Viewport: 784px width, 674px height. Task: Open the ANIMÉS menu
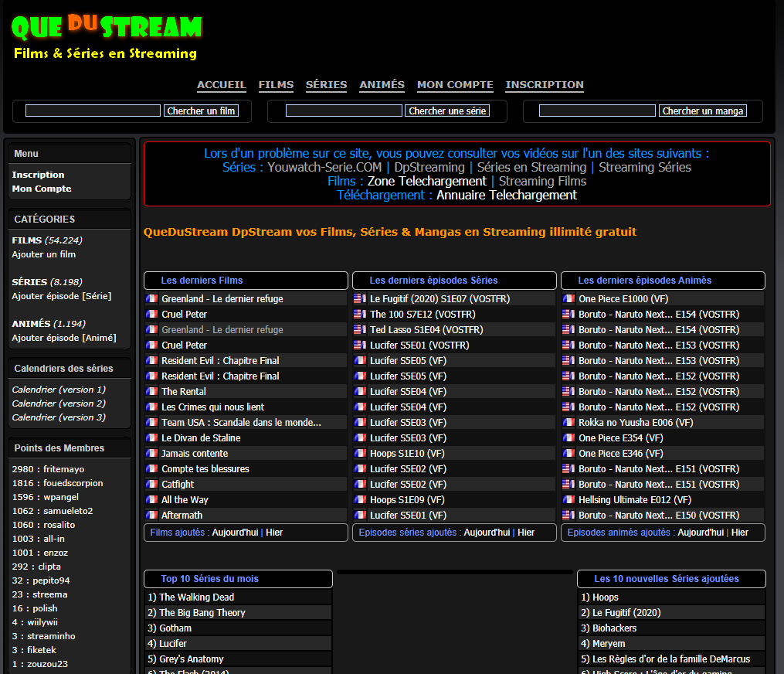pyautogui.click(x=382, y=84)
